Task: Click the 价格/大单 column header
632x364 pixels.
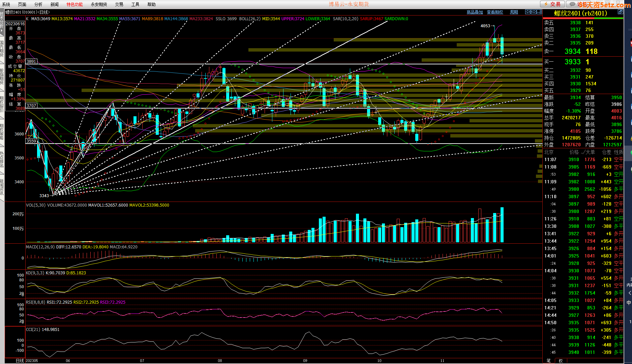Action: (x=582, y=152)
